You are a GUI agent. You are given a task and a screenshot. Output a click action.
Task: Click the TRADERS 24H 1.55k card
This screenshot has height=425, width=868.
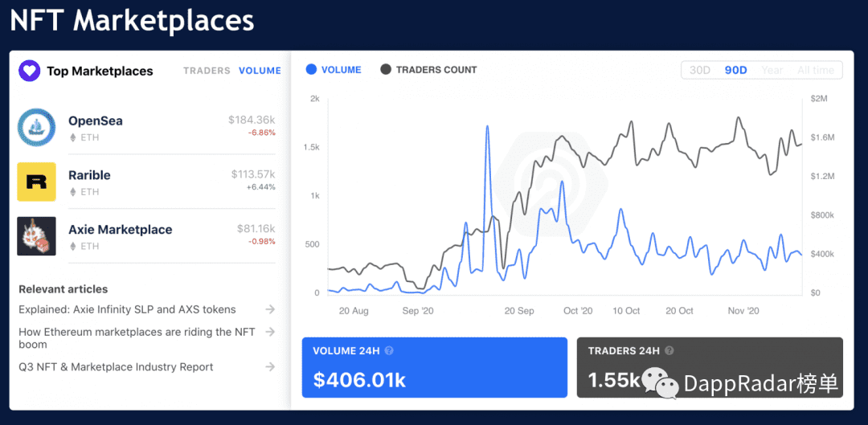pos(710,367)
